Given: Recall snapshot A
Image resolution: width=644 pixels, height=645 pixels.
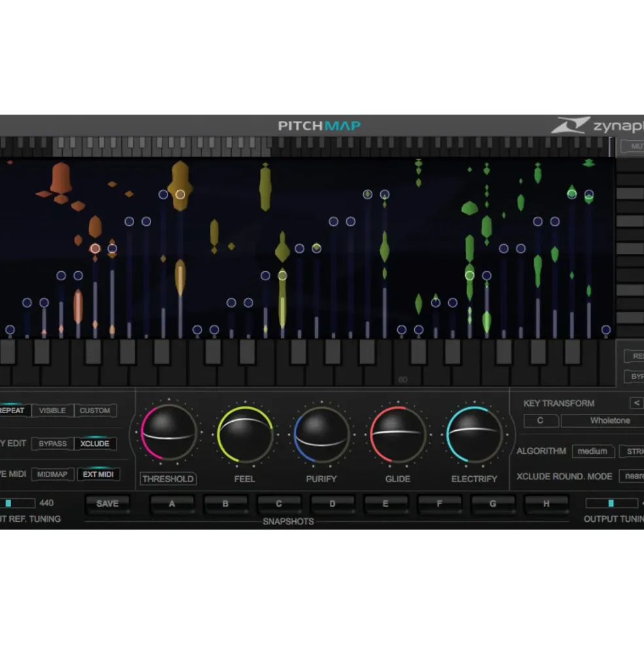Looking at the screenshot, I should 172,504.
